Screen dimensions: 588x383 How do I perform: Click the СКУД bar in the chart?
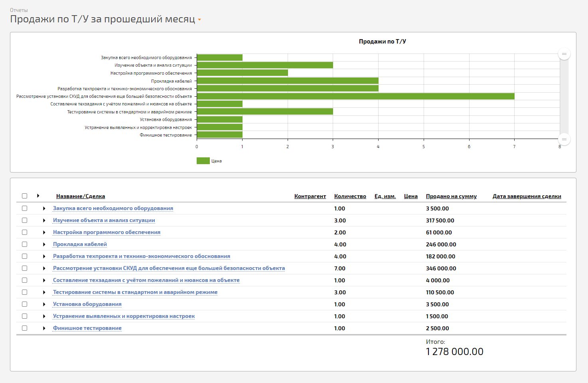tap(355, 96)
